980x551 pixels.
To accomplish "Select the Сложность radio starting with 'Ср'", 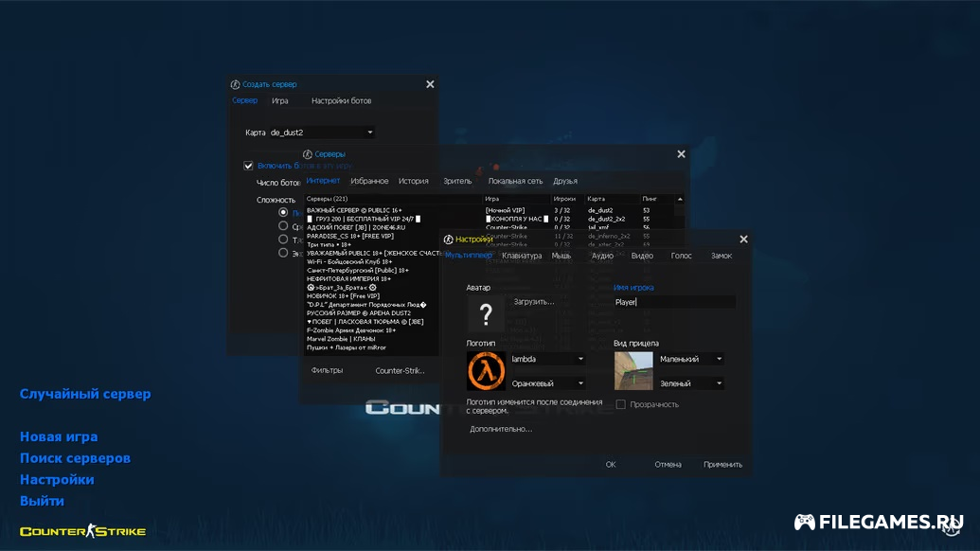I will click(283, 226).
